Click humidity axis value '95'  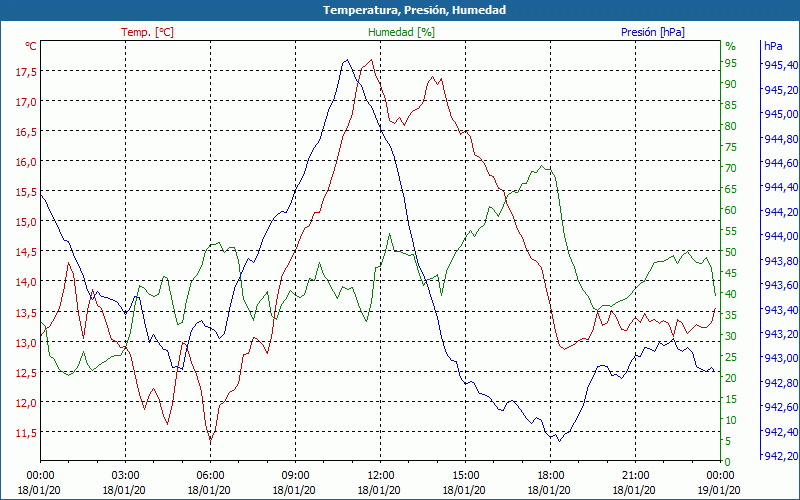pos(731,63)
